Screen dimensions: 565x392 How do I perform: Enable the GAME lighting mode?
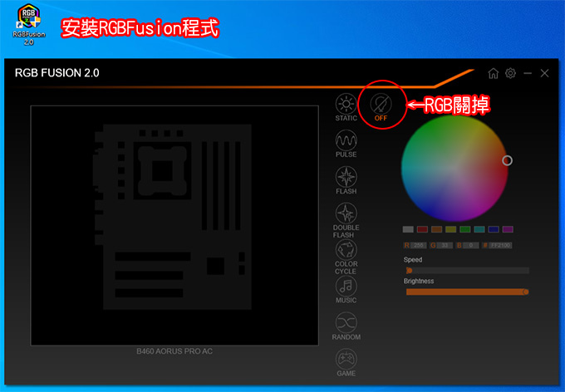346,363
